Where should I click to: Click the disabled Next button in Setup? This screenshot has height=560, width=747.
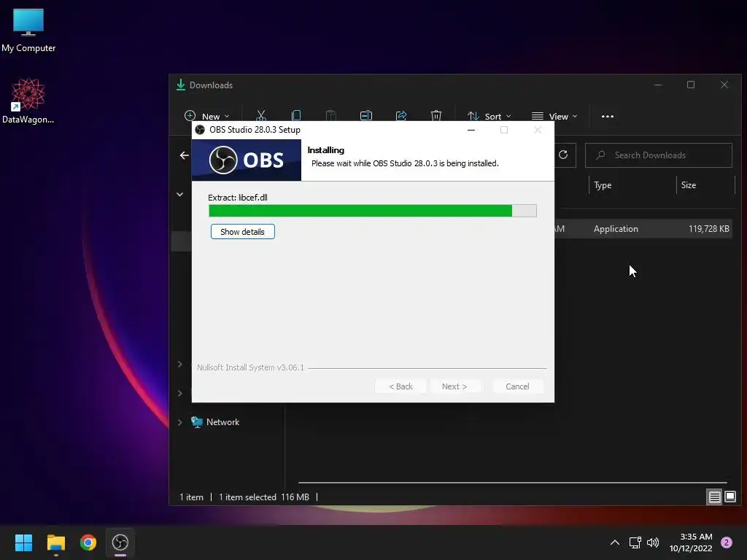click(x=454, y=386)
